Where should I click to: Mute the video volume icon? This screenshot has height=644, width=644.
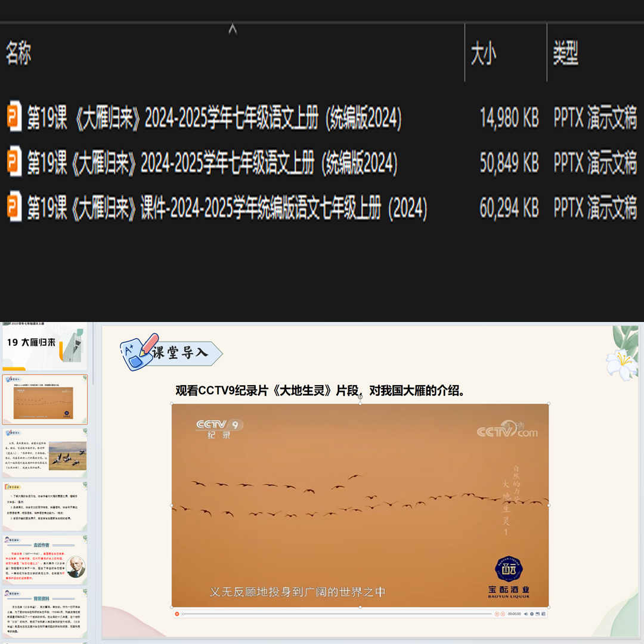[x=526, y=614]
